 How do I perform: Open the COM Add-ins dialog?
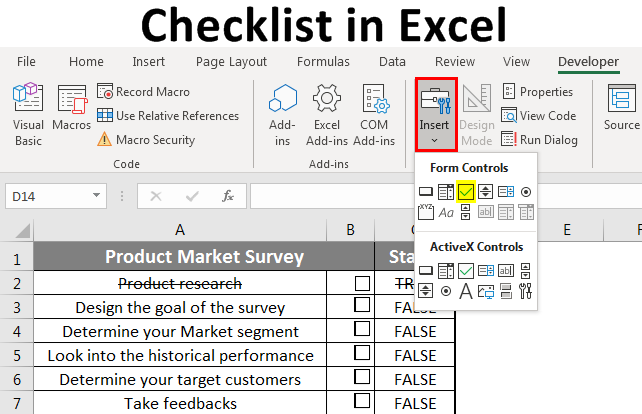pos(374,115)
